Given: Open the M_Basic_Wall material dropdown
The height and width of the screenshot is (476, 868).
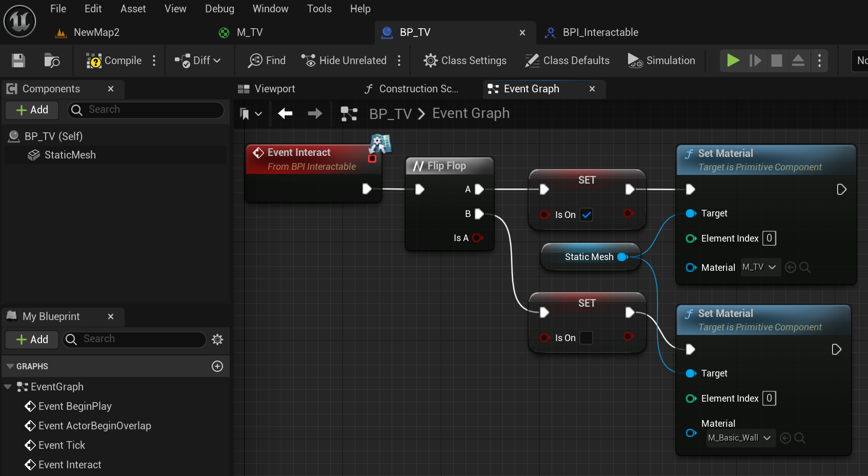Looking at the screenshot, I should click(x=740, y=438).
